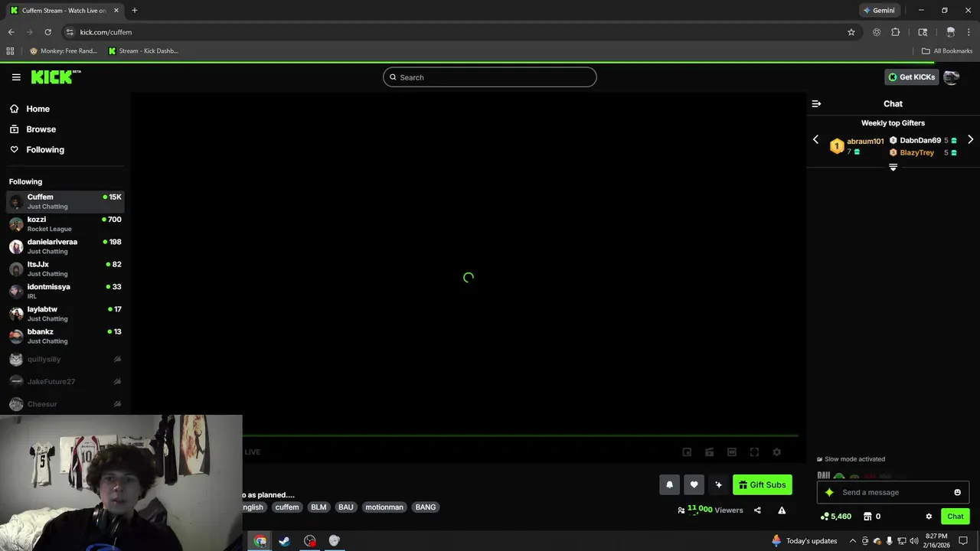Open Windows notification center

tap(963, 541)
